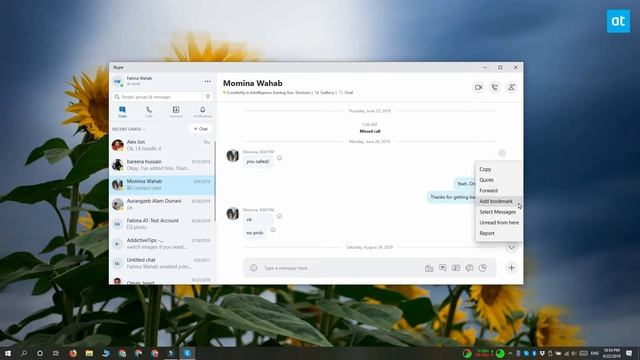Click the fourth icon in message box toolbar
This screenshot has height=360, width=640.
(x=469, y=268)
